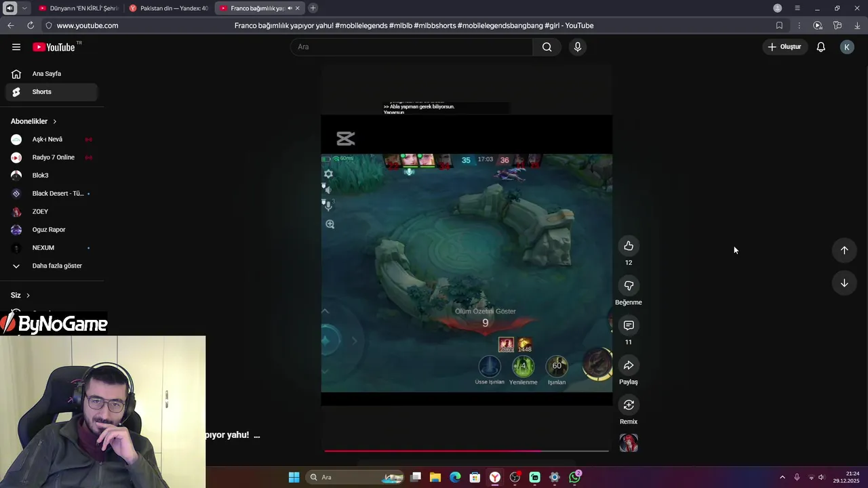Expand the Siz section
This screenshot has width=868, height=488.
20,296
